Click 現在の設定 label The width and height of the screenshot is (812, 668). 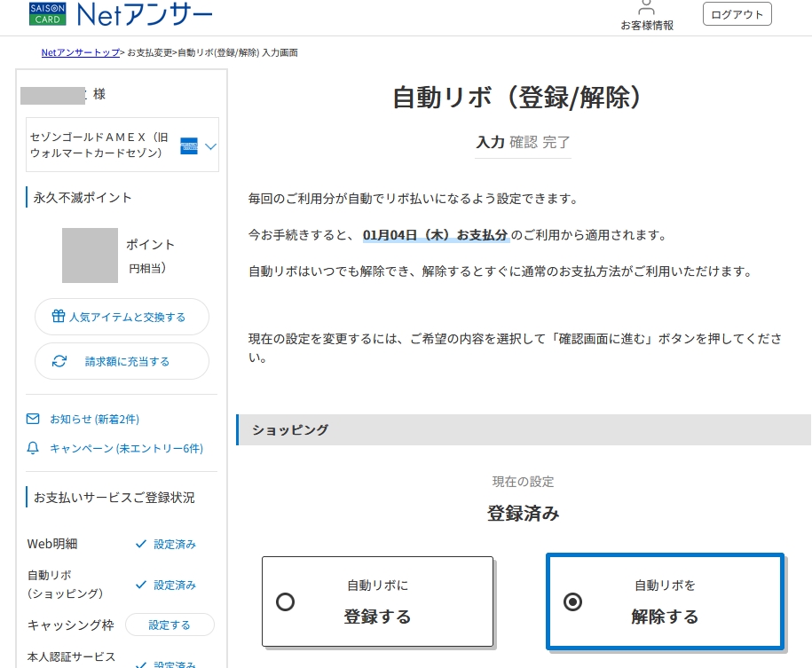[x=523, y=482]
